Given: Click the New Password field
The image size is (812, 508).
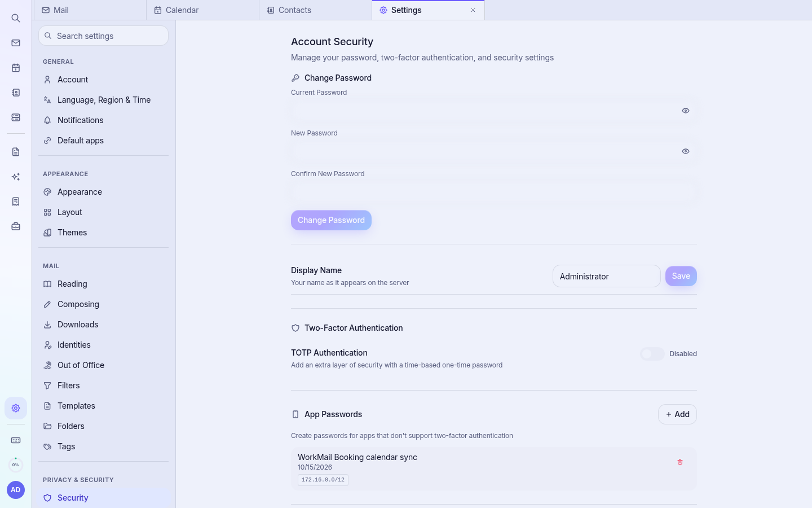Looking at the screenshot, I should (x=494, y=151).
